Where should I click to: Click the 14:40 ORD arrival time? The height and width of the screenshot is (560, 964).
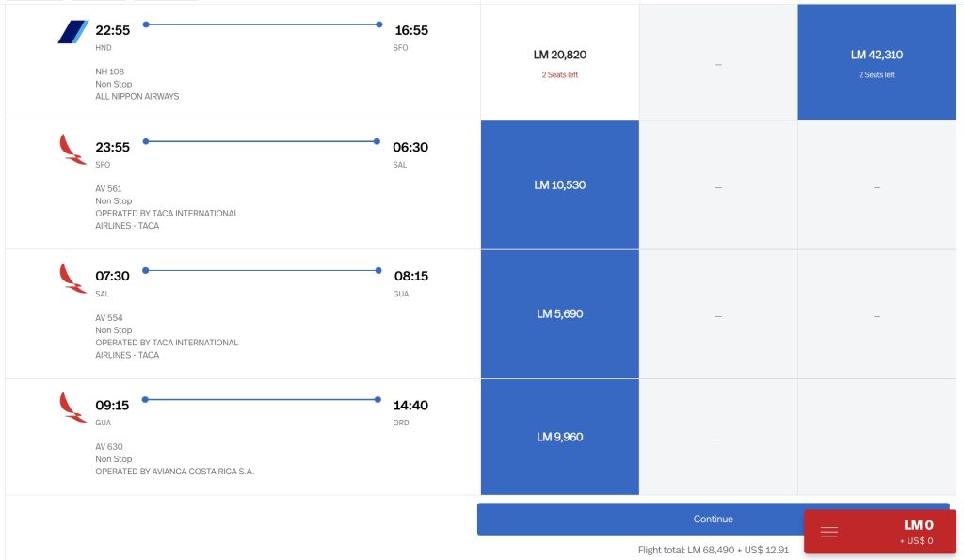pyautogui.click(x=410, y=406)
